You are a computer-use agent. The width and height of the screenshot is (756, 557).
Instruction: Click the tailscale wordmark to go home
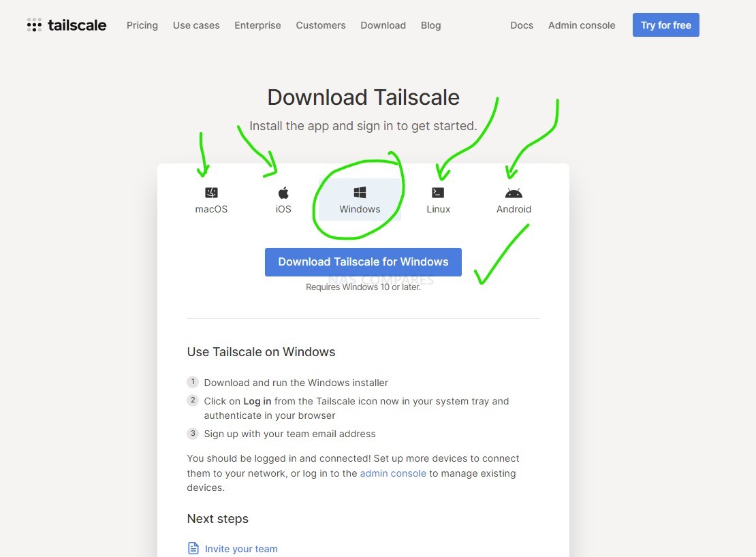tap(77, 25)
